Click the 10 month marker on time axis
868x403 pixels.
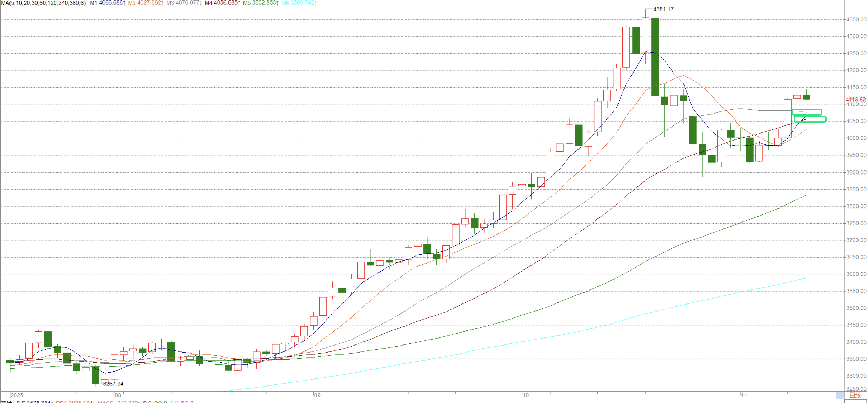(525, 395)
